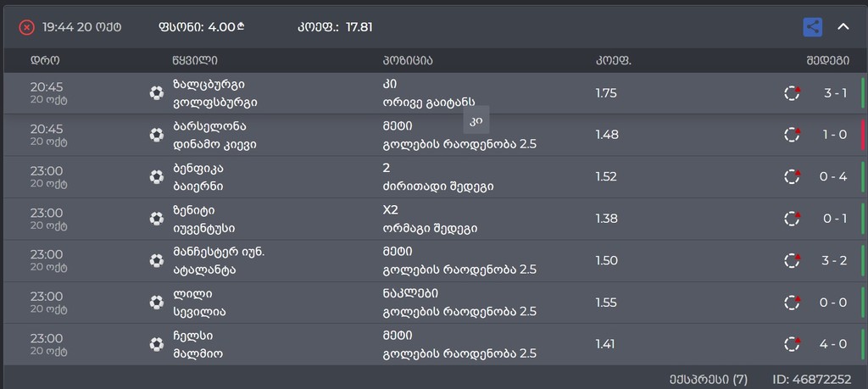The image size is (868, 389).
Task: Click soccer ball icon for ჩელსი match
Action: click(x=157, y=344)
